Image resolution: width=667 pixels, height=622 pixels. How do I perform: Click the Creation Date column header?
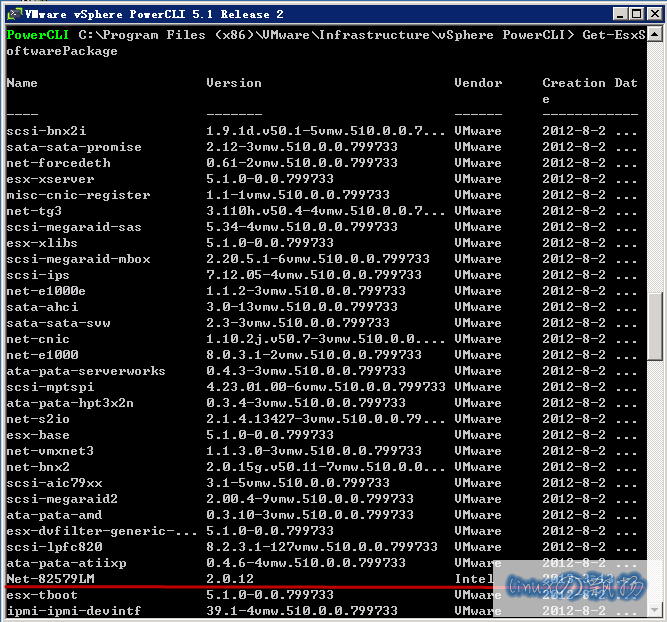589,83
